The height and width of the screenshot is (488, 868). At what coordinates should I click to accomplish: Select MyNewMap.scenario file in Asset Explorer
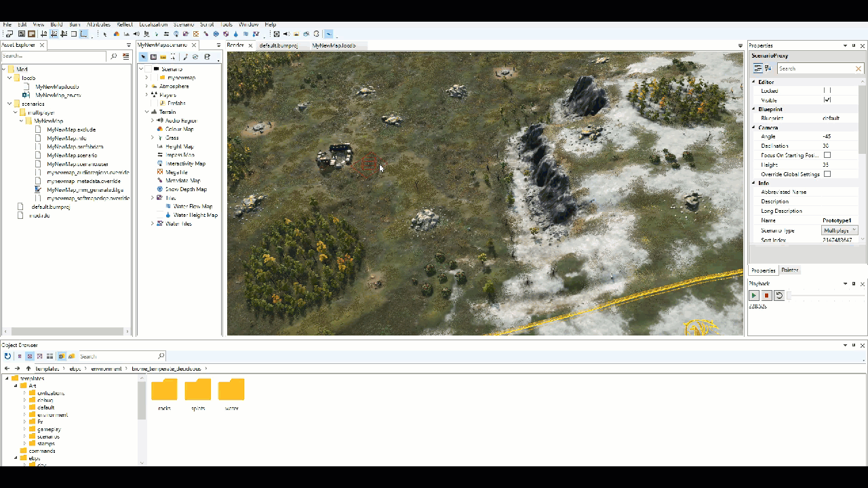[x=72, y=155]
